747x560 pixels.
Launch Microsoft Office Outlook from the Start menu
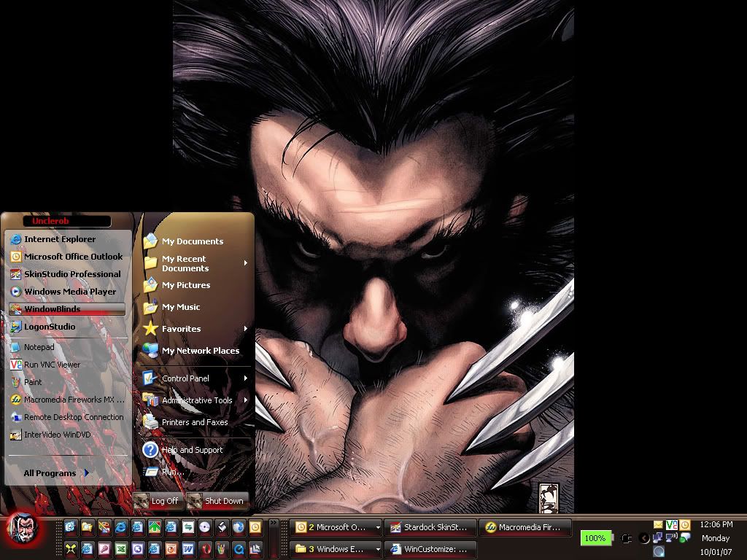point(66,257)
